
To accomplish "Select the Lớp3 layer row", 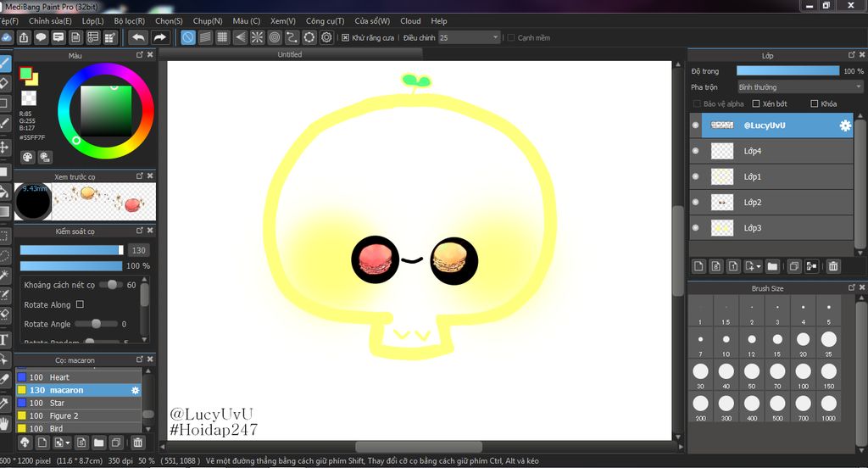I will [771, 227].
